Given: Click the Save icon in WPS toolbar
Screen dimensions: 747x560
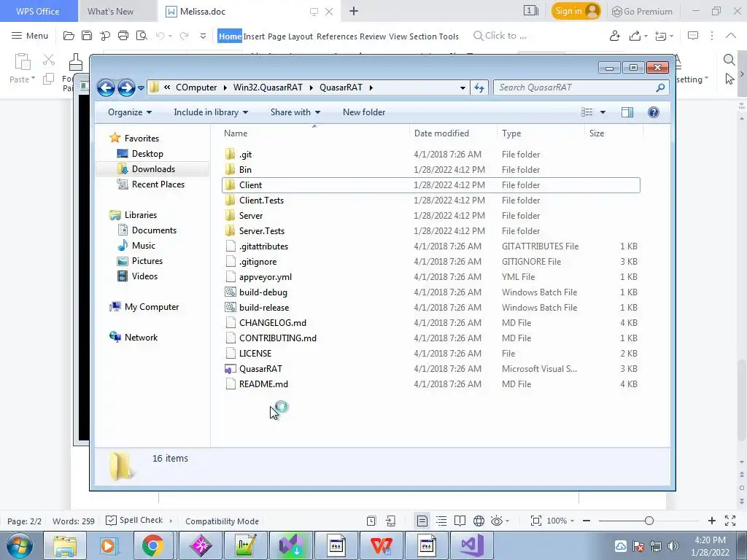Looking at the screenshot, I should coord(87,36).
